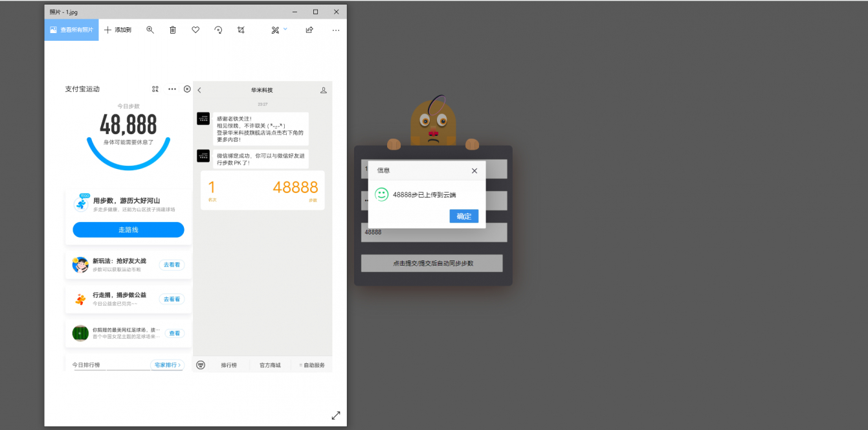Image resolution: width=868 pixels, height=430 pixels.
Task: Click the Rotate icon in the Photos toolbar
Action: click(218, 30)
